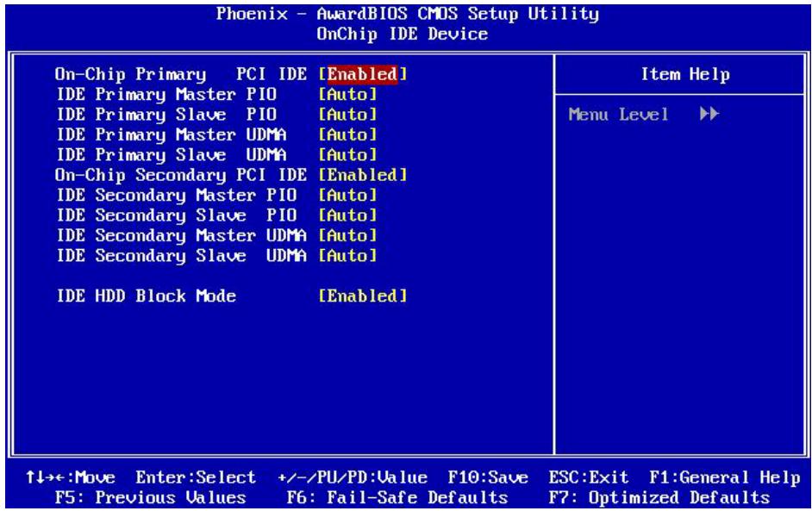The height and width of the screenshot is (511, 812).
Task: Click F6: Fail-Safe Defaults in footer
Action: (397, 497)
